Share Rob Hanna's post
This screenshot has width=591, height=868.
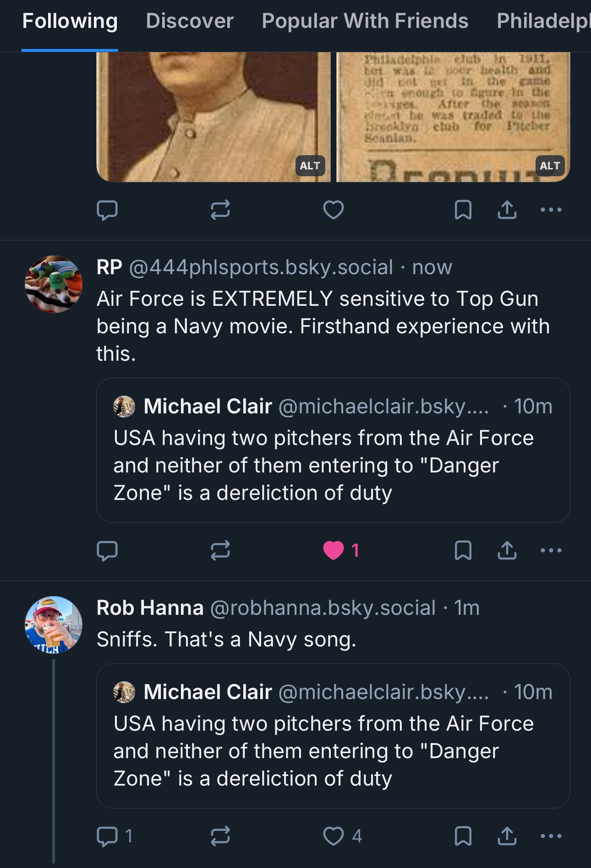click(507, 836)
